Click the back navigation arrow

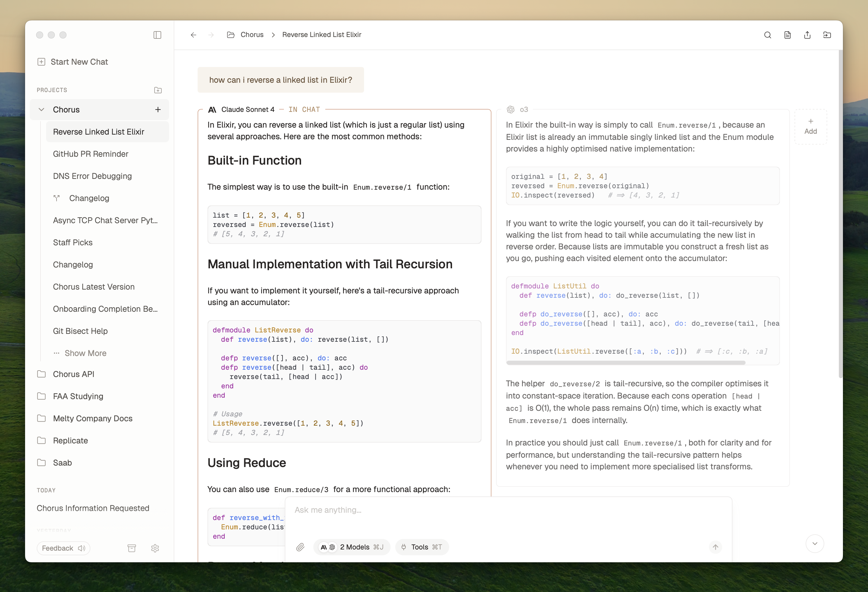pos(194,35)
